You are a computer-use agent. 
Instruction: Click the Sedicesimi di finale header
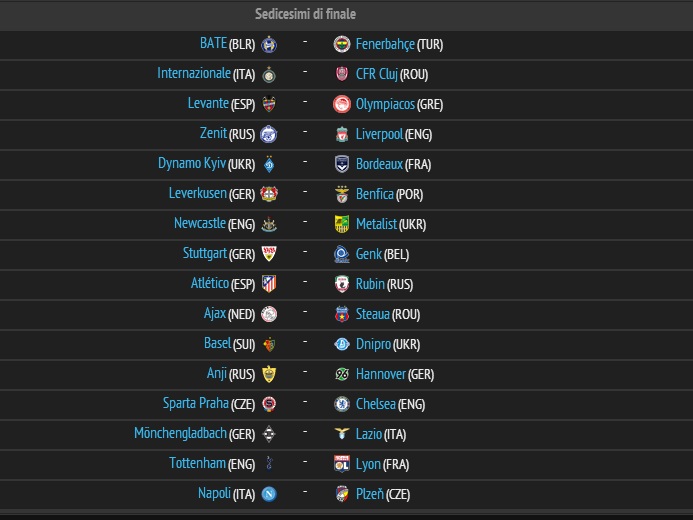[305, 14]
